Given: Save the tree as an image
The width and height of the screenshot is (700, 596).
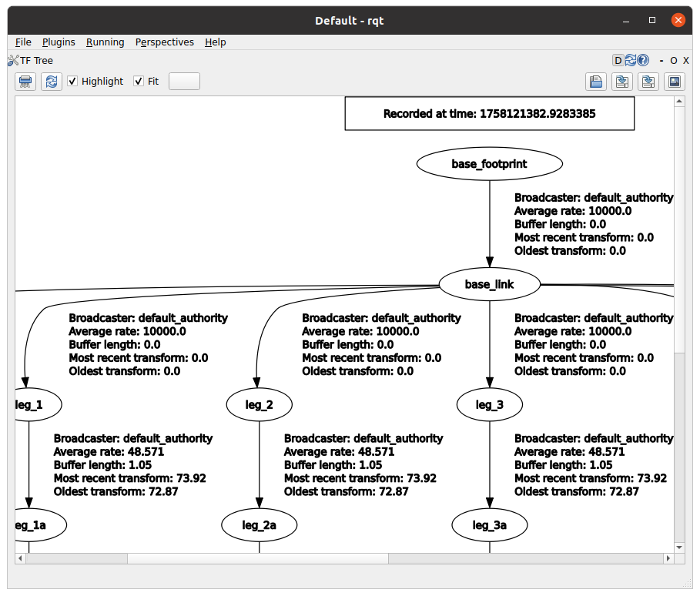Looking at the screenshot, I should tap(675, 82).
